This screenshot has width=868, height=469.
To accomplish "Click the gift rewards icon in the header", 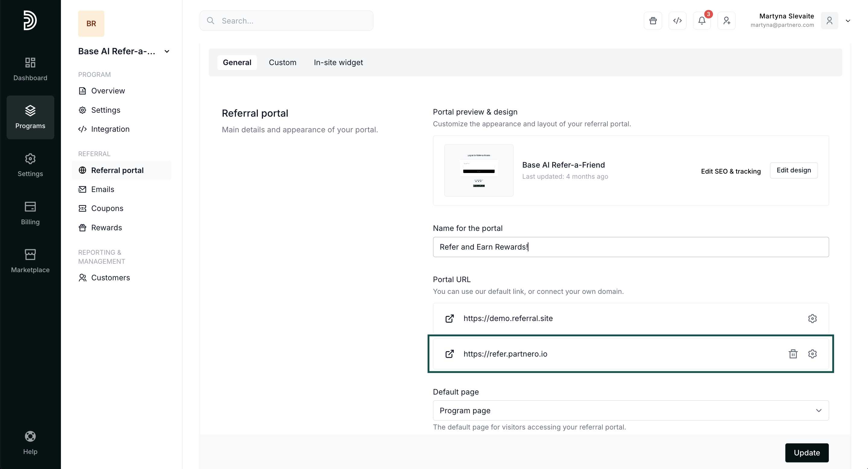I will pos(653,21).
